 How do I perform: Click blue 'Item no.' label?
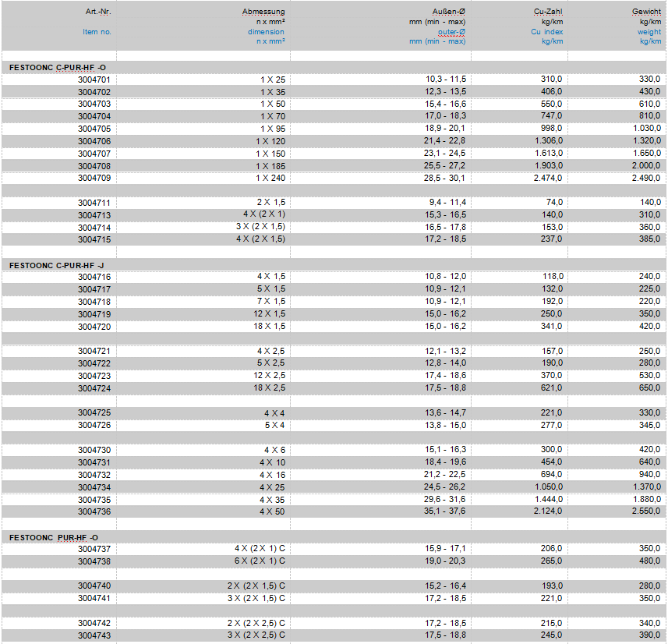[x=97, y=31]
